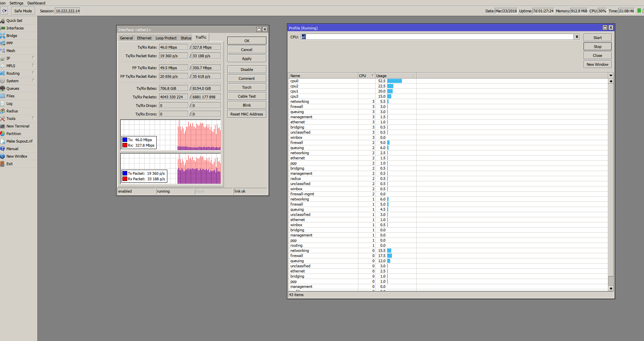The image size is (644, 341).
Task: Stop the running profile
Action: tap(597, 47)
